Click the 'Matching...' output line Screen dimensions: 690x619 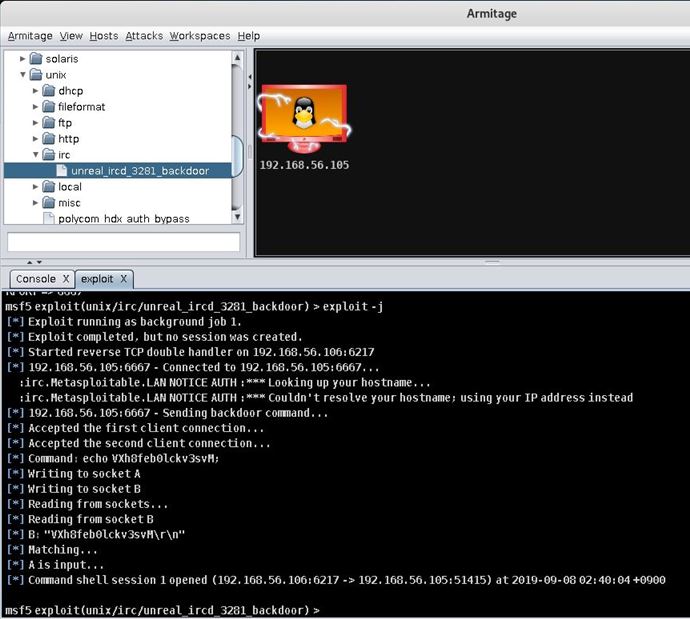click(x=52, y=549)
